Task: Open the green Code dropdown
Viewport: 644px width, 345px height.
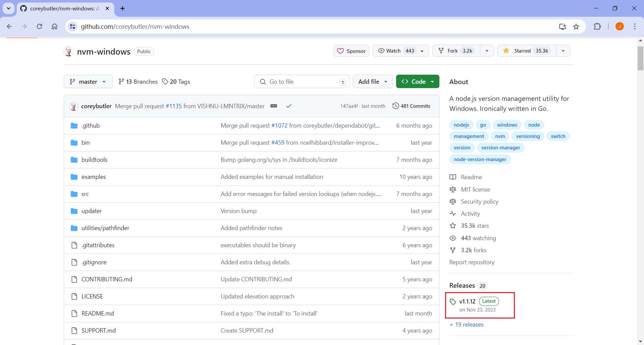Action: click(418, 81)
